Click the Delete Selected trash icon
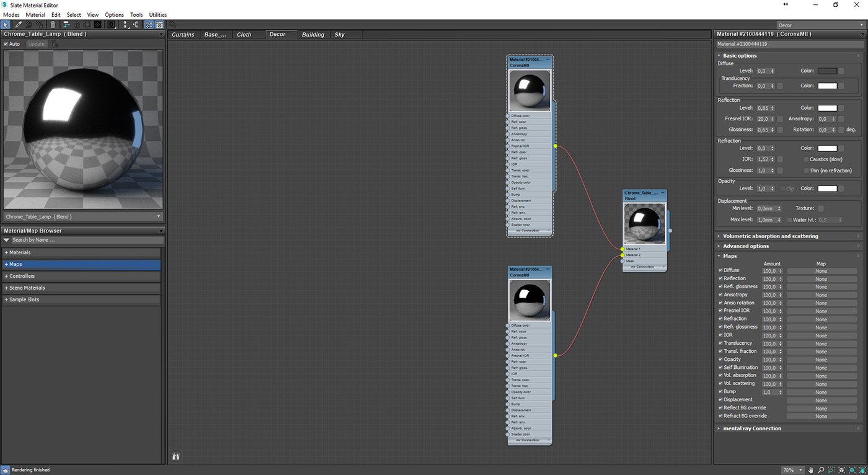This screenshot has height=475, width=868. [53, 25]
